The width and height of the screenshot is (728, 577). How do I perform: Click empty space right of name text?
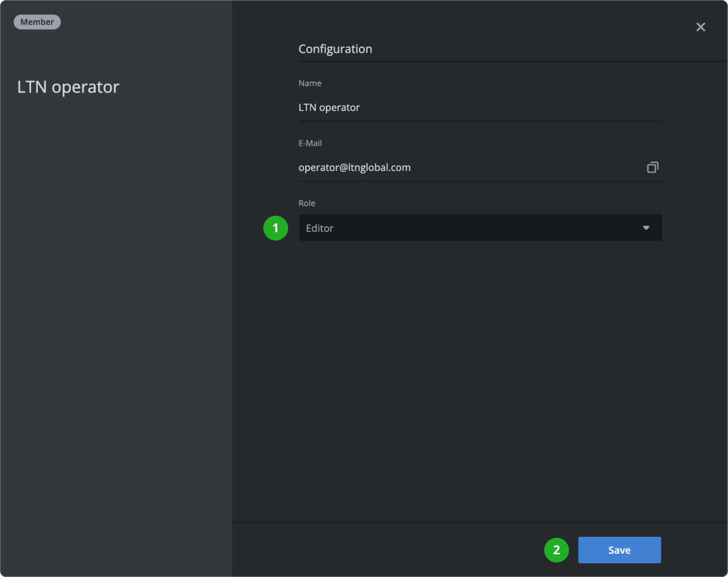coord(511,107)
